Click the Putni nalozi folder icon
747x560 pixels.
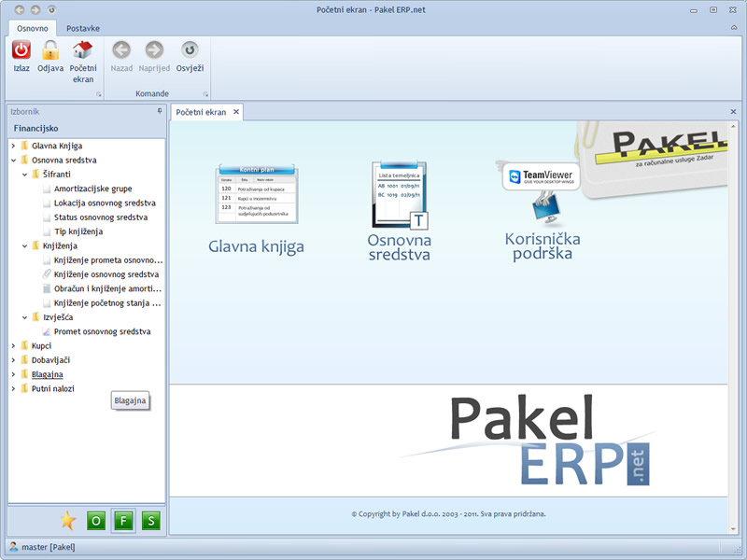click(25, 388)
